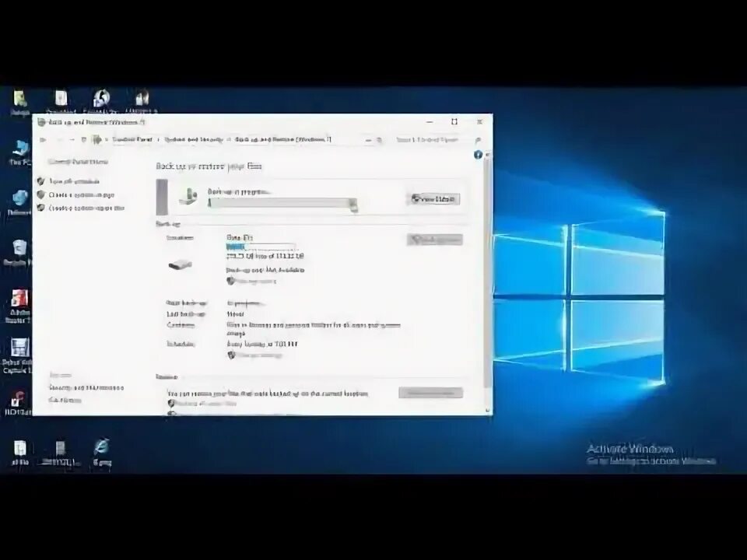This screenshot has height=560, width=747.
Task: Open the Debut Video Capture desktop icon
Action: 18,356
